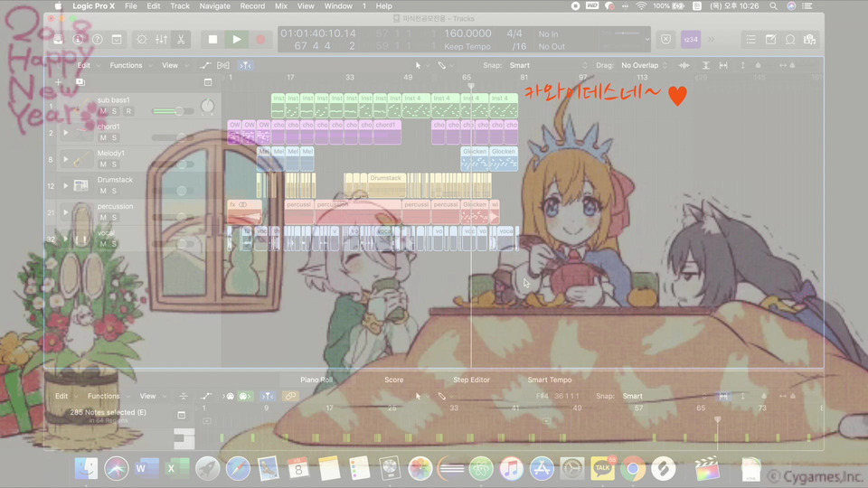Toggle MIDI In icon in Piano Roll
The image size is (868, 488).
(x=229, y=396)
